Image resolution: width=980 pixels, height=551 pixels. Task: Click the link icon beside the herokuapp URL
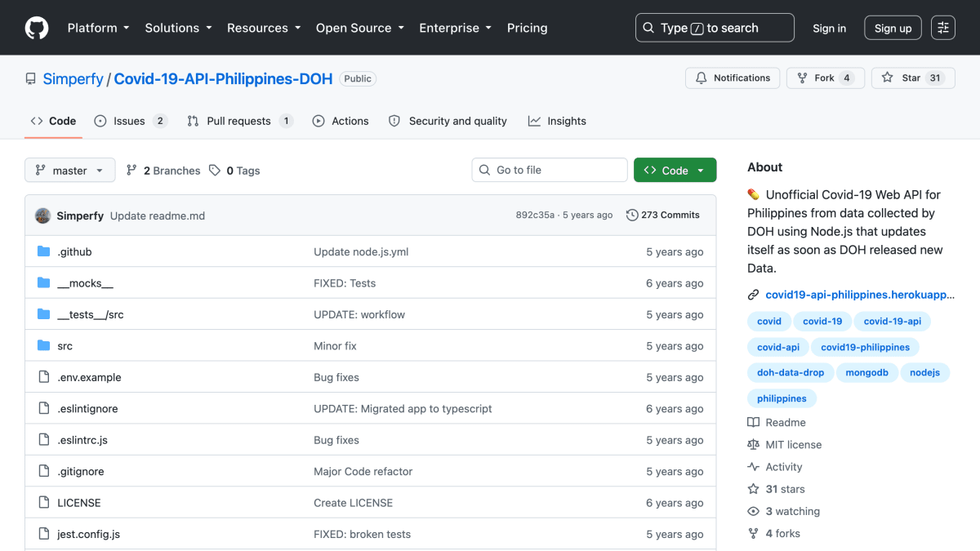pos(753,295)
